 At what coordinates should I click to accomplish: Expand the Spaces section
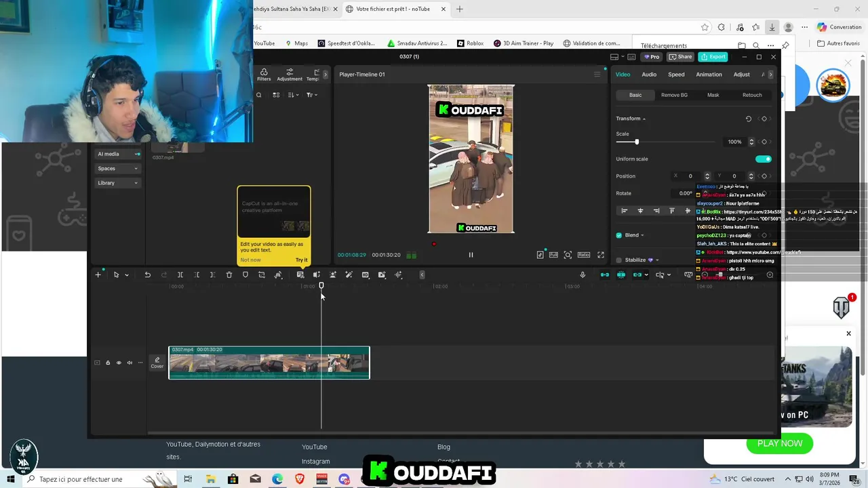117,168
